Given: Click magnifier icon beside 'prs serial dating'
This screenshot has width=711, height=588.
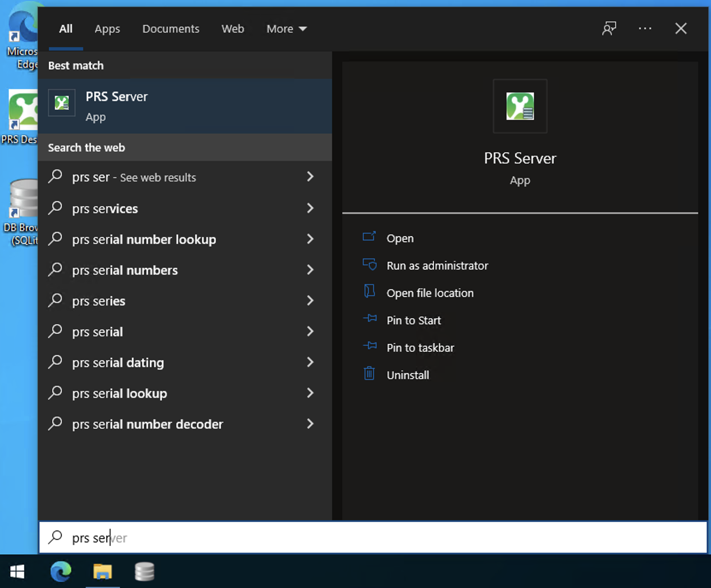Looking at the screenshot, I should [x=56, y=362].
